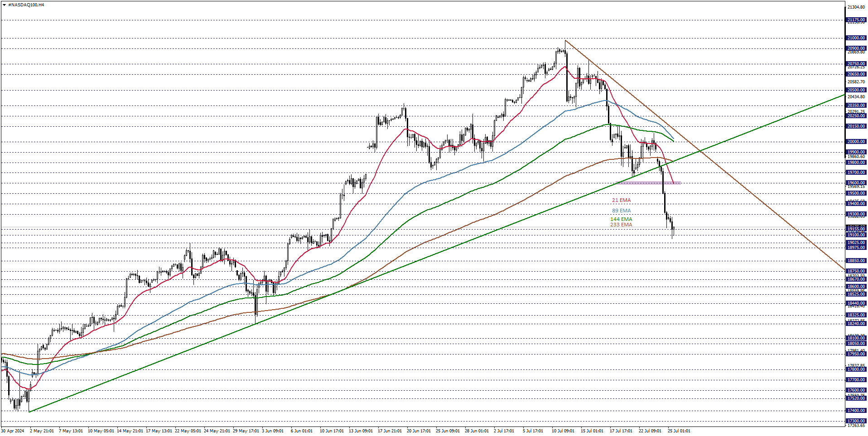This screenshot has width=868, height=436.
Task: Click the 25 Jul 01:01 time label
Action: click(x=679, y=431)
